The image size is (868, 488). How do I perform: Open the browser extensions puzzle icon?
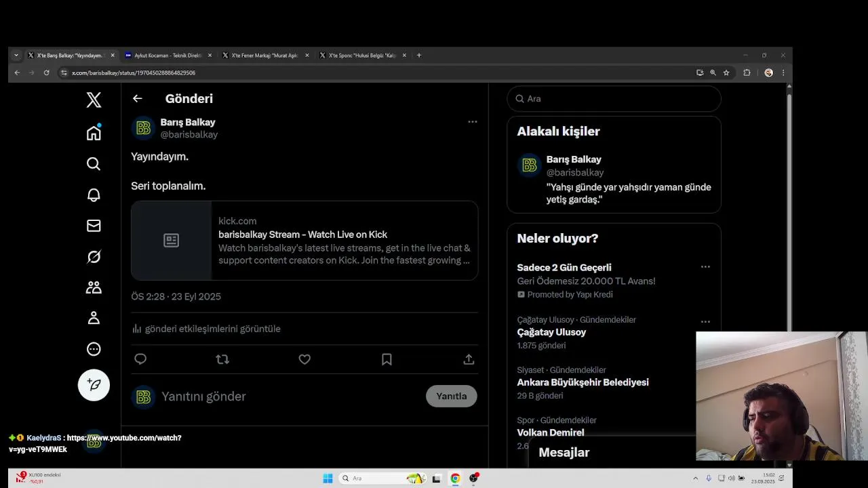[x=747, y=73]
